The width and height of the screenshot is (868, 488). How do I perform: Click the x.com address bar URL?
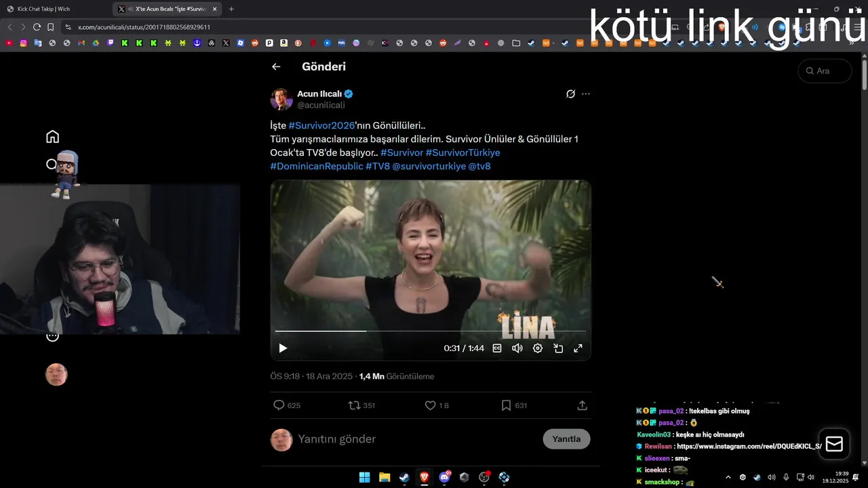(x=144, y=27)
